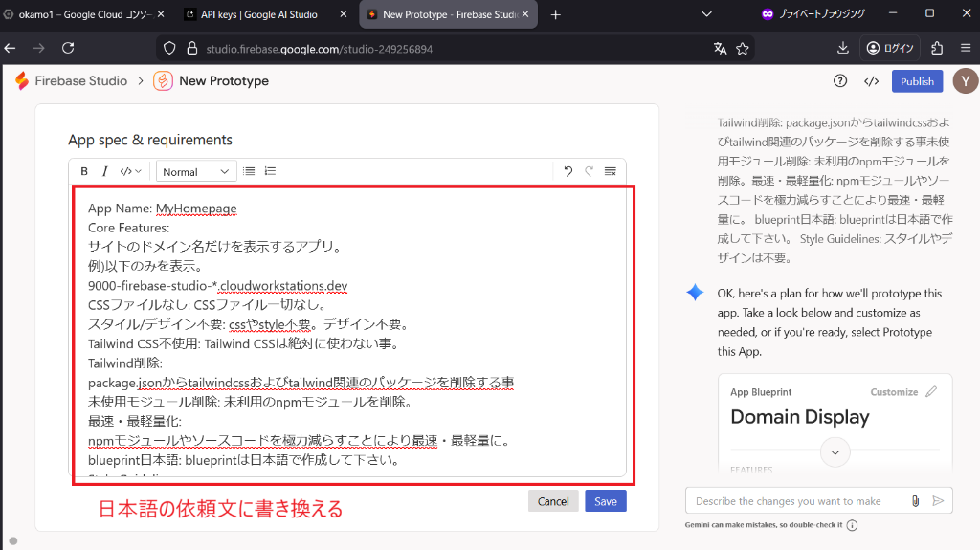Go back in browser history
980x550 pixels.
pos(10,48)
